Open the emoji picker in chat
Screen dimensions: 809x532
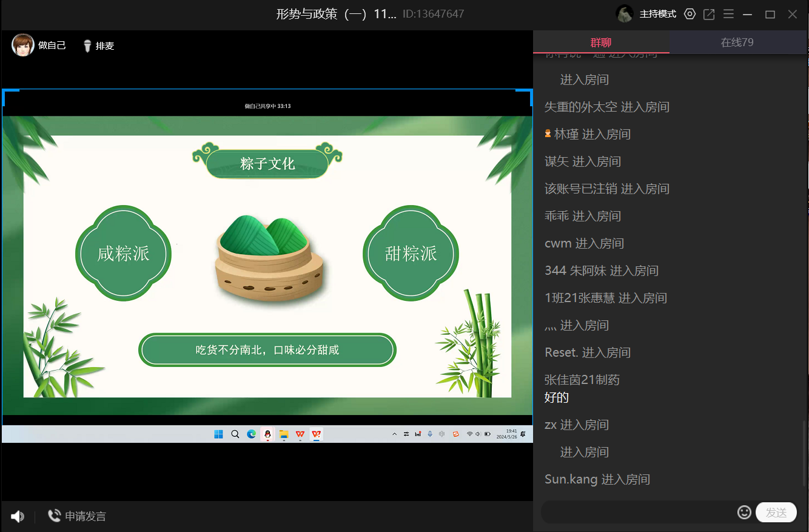[744, 513]
